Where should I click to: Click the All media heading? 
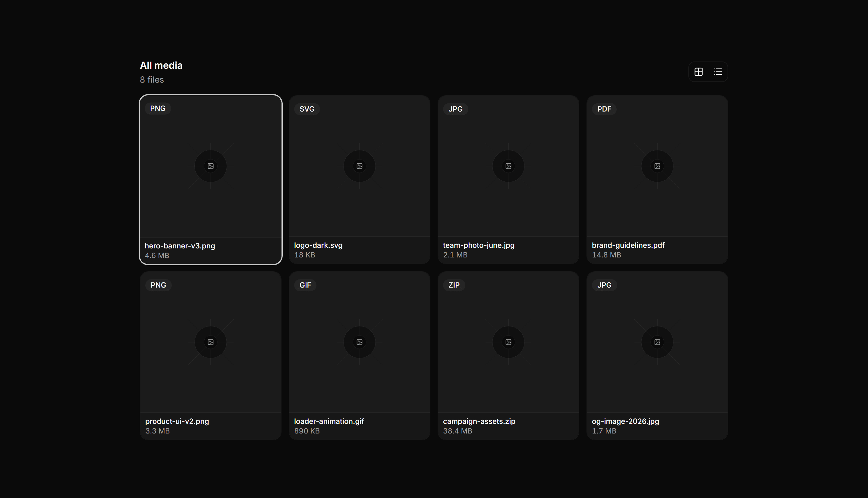(161, 65)
